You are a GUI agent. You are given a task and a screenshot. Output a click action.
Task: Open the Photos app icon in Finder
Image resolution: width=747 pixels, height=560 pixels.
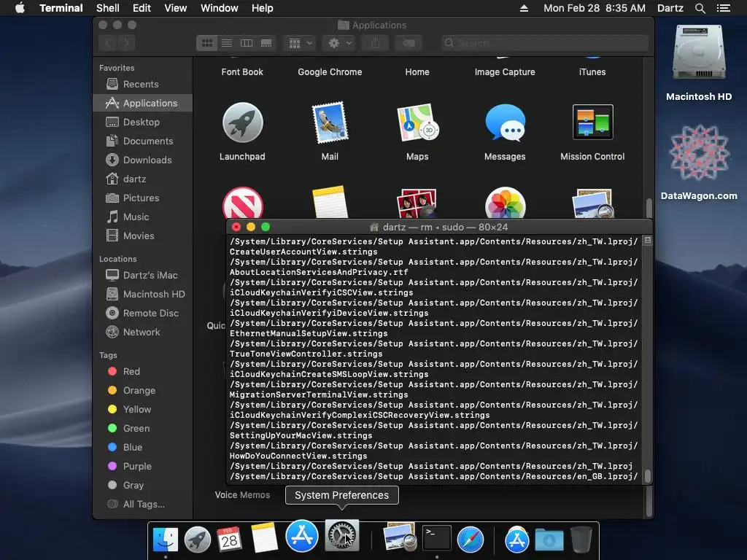click(x=505, y=203)
